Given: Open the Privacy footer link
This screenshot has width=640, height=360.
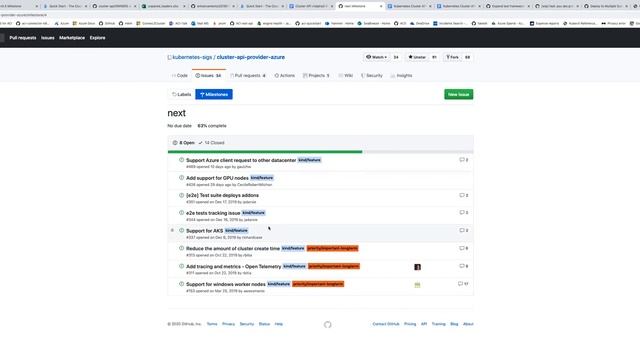Looking at the screenshot, I should (x=229, y=324).
